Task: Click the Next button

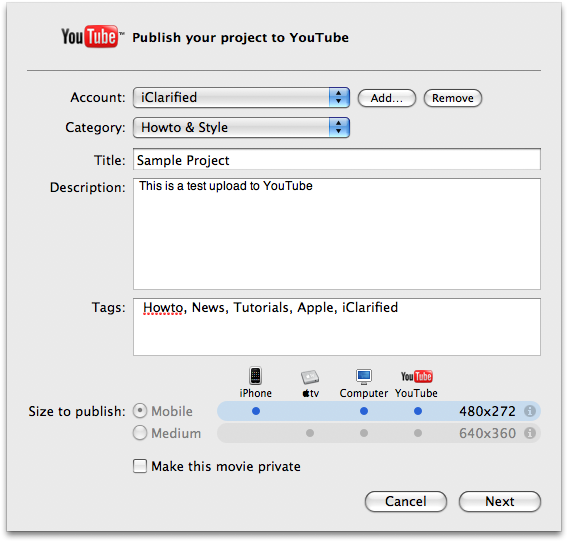Action: pos(500,501)
